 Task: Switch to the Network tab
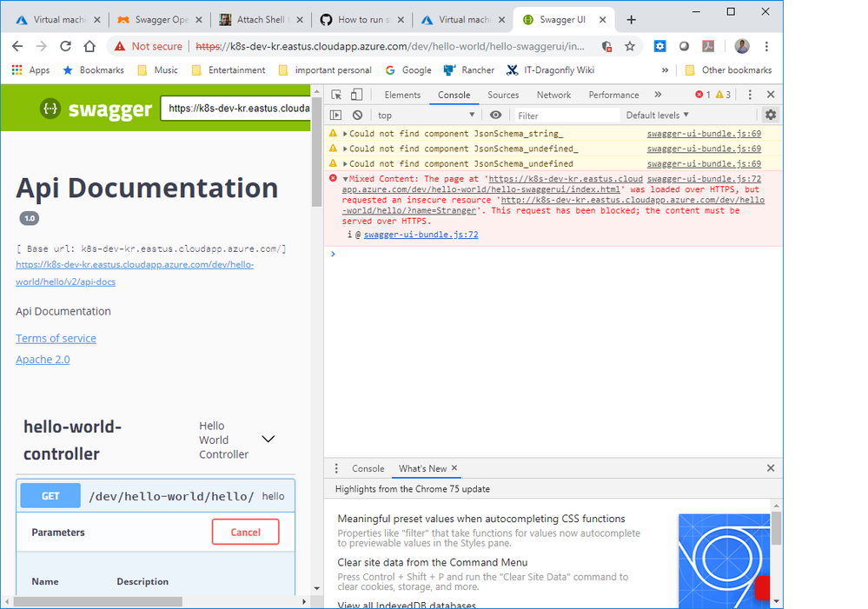pos(553,95)
